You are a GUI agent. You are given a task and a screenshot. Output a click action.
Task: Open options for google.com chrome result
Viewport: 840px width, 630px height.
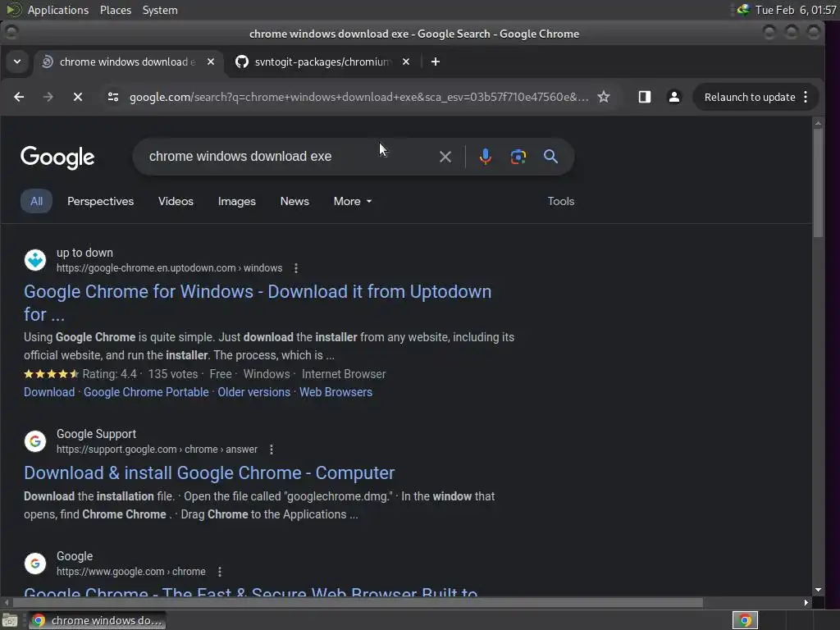click(x=220, y=572)
